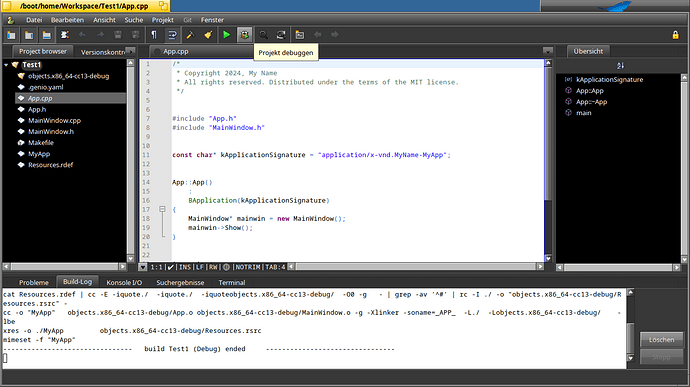Jump to App::~App in the outline
690x387 pixels.
591,102
